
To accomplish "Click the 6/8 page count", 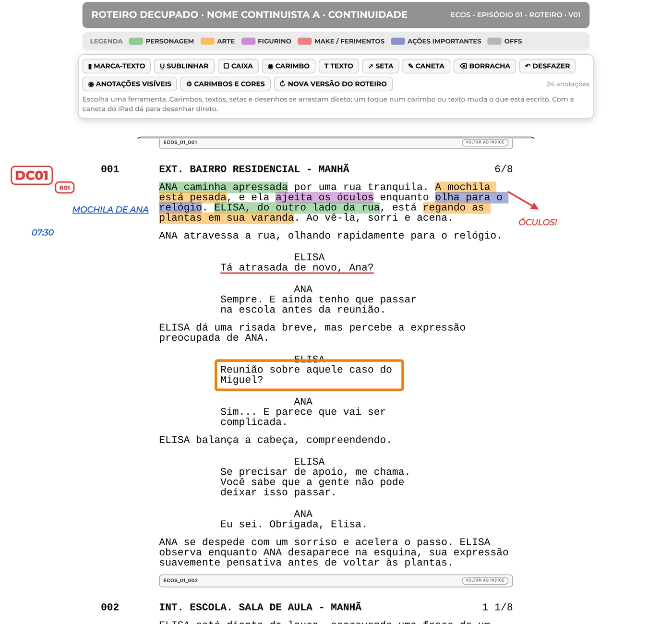I will [x=504, y=169].
